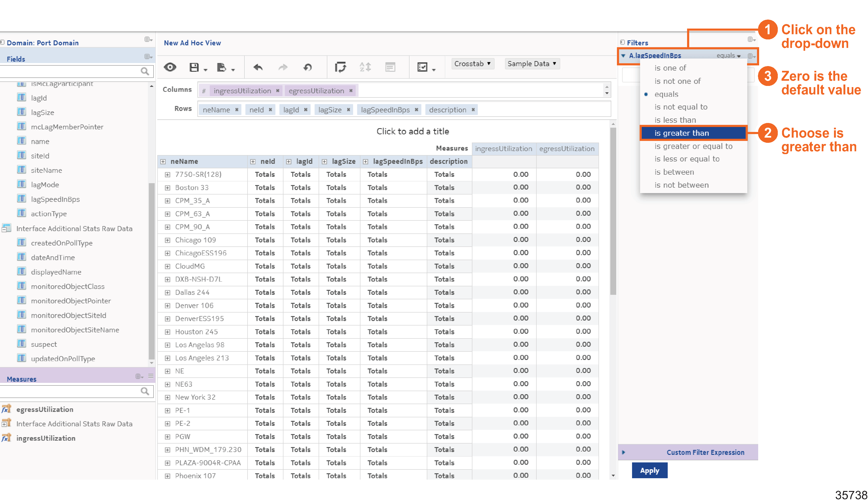Click the eye display mode icon

[170, 67]
